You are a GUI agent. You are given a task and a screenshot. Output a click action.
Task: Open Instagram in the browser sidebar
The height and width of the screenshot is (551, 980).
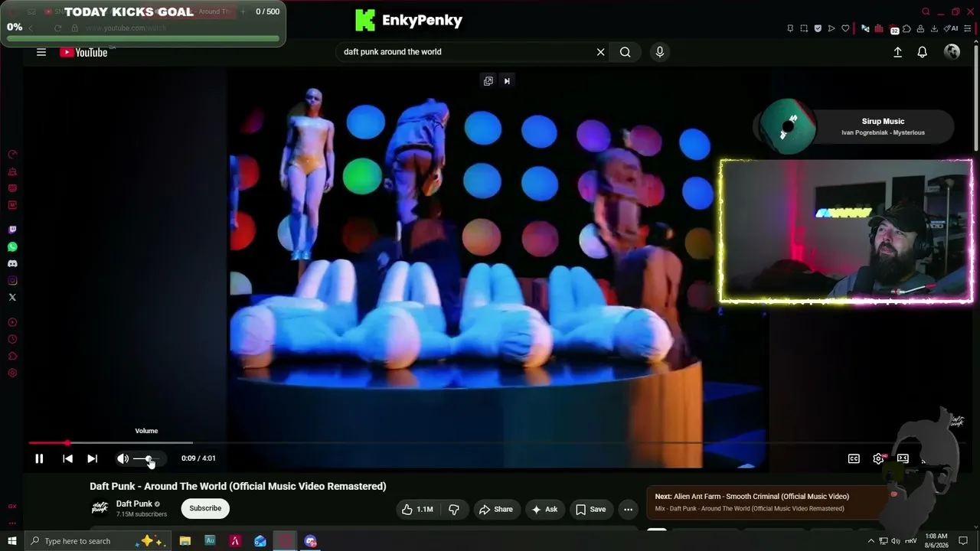12,280
